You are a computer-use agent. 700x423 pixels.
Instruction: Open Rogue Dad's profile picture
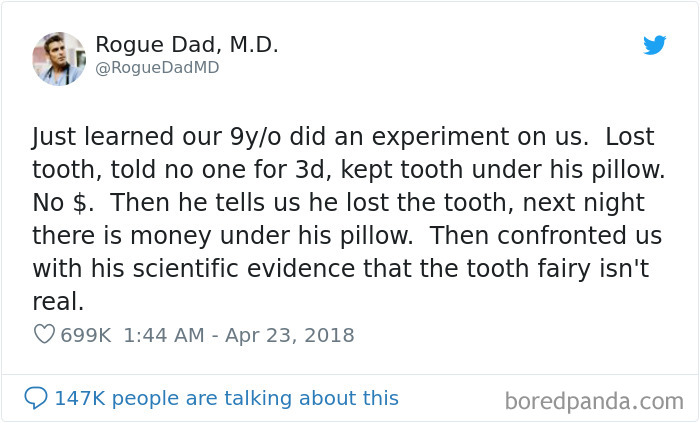click(x=59, y=58)
